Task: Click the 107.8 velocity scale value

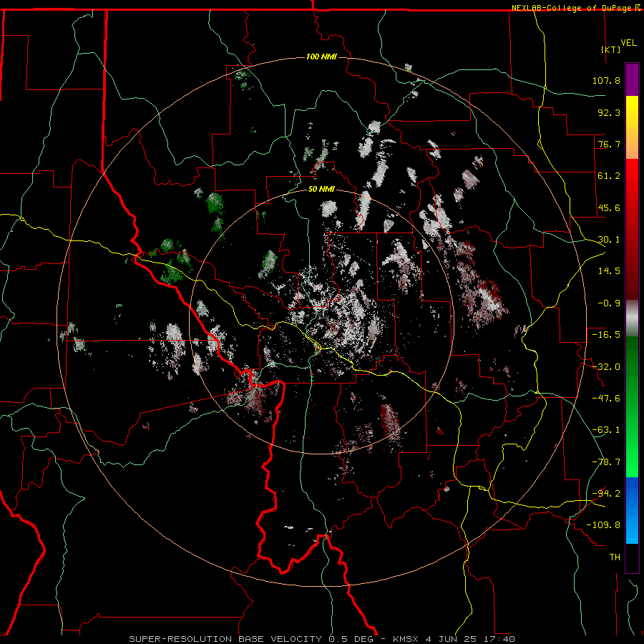Action: (x=606, y=80)
